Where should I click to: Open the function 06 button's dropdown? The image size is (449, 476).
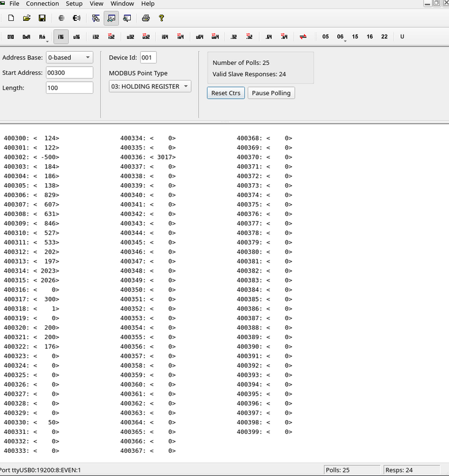point(346,41)
